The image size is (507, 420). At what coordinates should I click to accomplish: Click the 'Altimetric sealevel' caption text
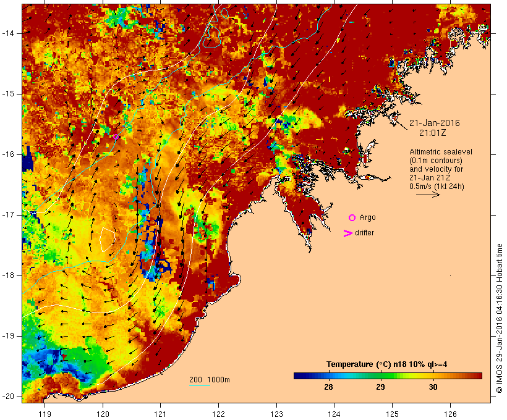pos(441,152)
